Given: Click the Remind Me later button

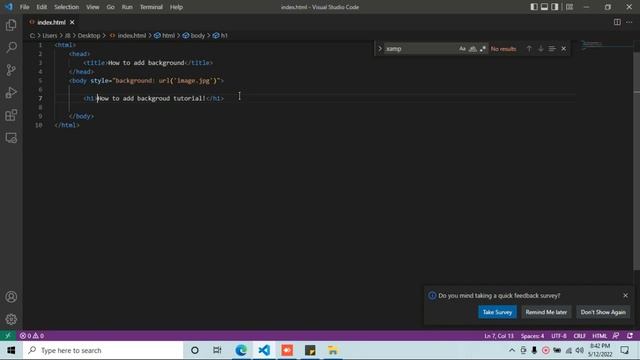Looking at the screenshot, I should click(x=546, y=312).
